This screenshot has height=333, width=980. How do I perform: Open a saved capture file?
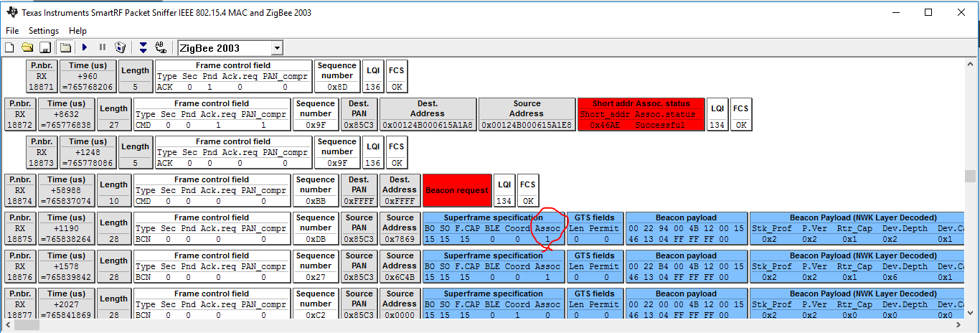tap(27, 47)
